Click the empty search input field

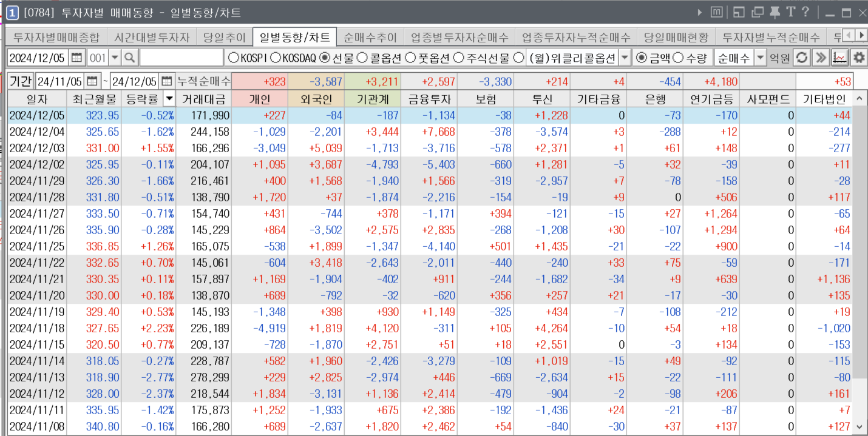click(x=181, y=58)
